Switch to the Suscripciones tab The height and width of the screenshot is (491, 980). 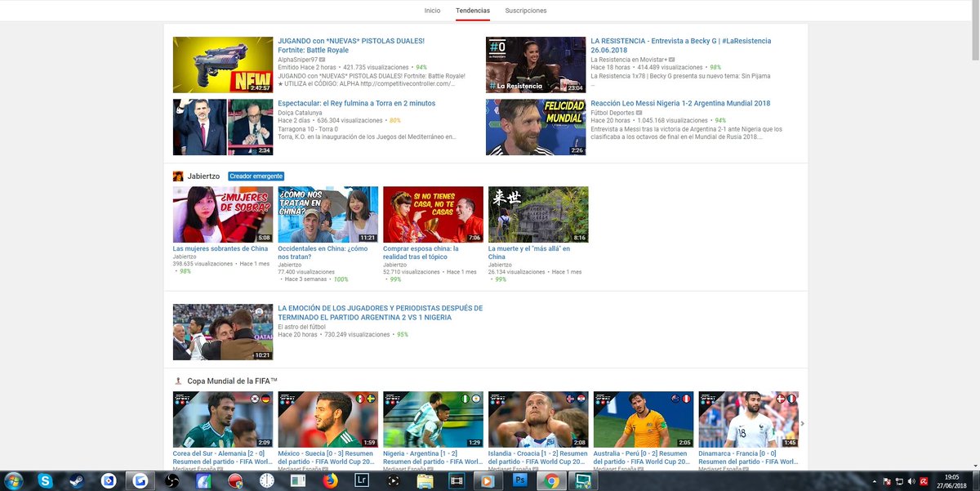click(x=526, y=11)
